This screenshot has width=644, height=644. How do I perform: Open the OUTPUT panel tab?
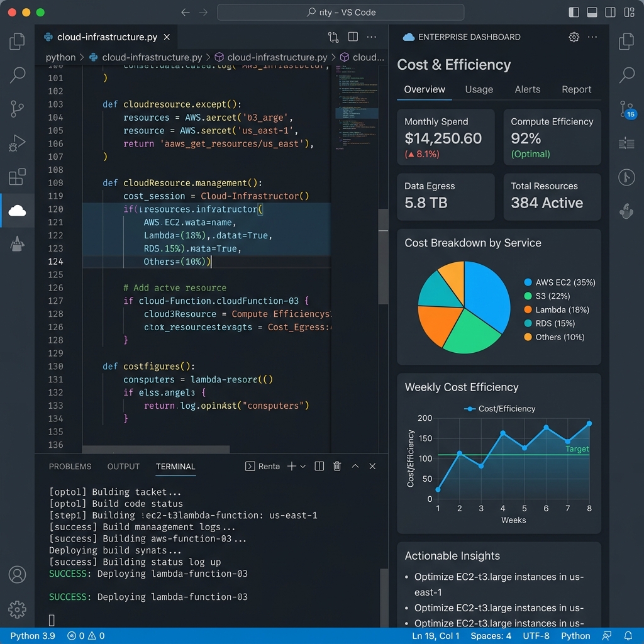point(123,467)
